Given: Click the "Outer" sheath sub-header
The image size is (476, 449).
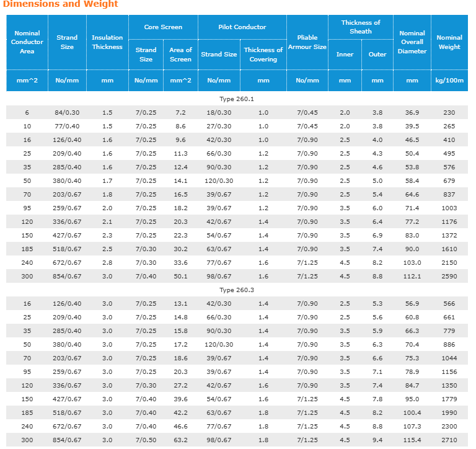Looking at the screenshot, I should coord(377,55).
